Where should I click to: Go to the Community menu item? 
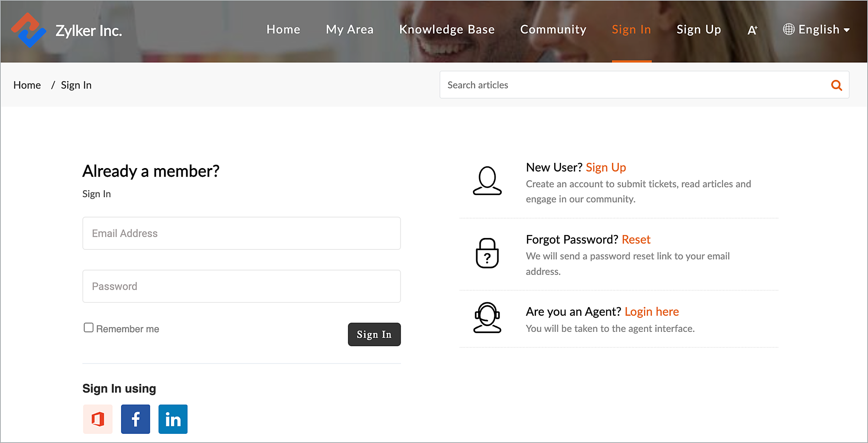(553, 30)
